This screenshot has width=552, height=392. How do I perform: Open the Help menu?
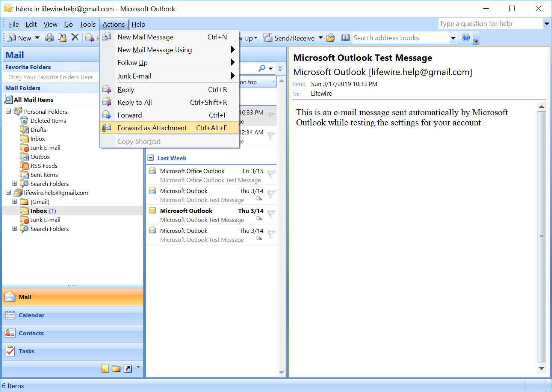(138, 24)
